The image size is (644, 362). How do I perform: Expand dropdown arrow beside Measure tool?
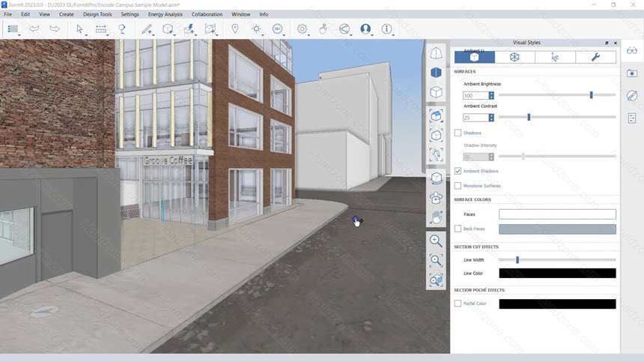107,35
